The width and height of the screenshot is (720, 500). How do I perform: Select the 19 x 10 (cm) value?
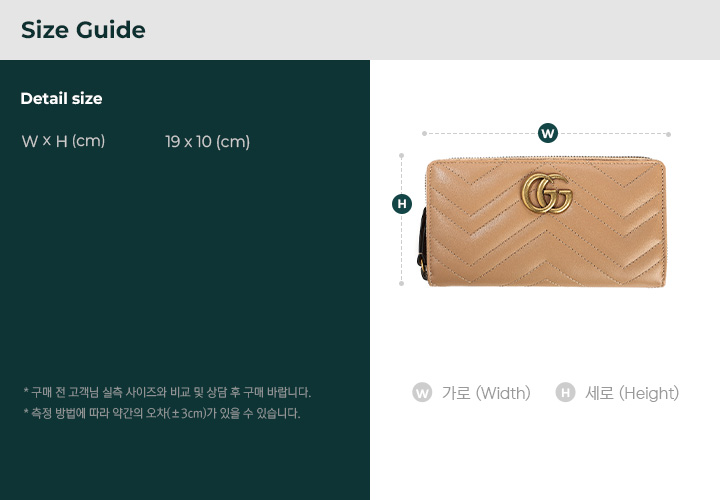pyautogui.click(x=208, y=141)
